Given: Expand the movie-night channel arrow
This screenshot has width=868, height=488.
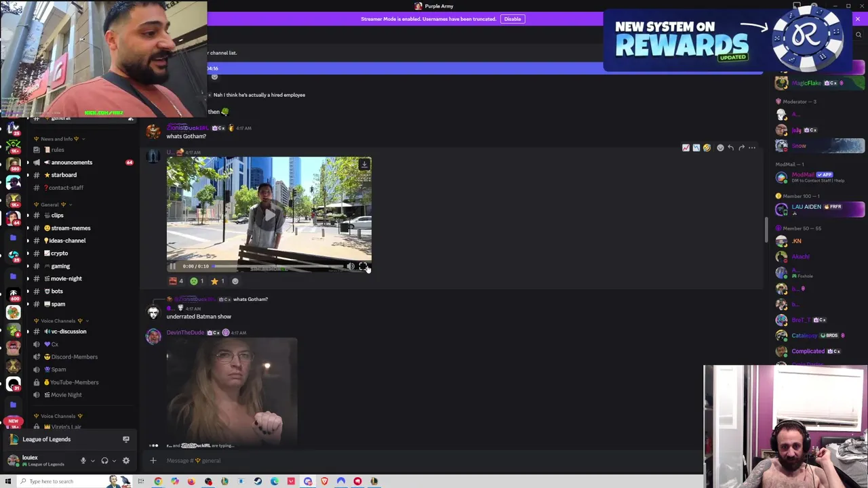Looking at the screenshot, I should [x=28, y=279].
